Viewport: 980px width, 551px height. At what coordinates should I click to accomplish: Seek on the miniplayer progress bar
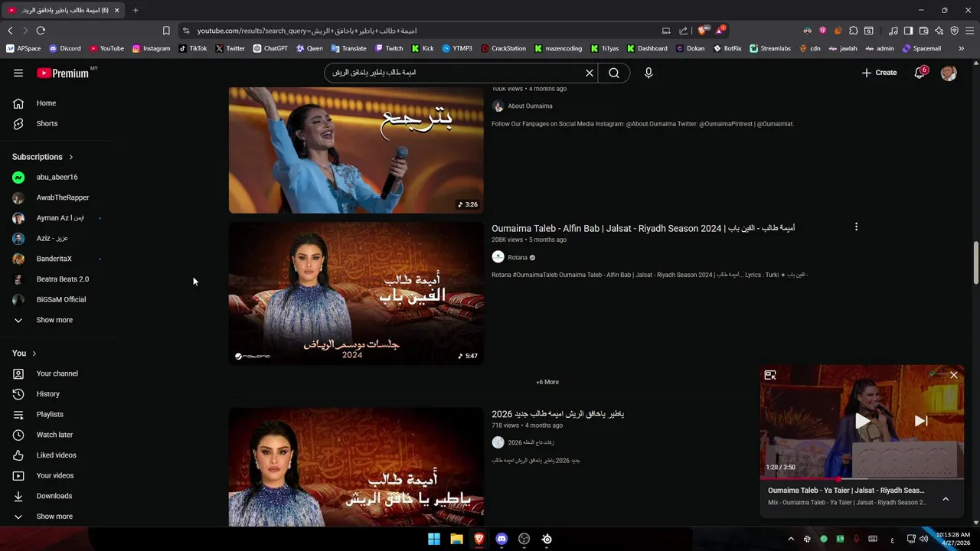pyautogui.click(x=862, y=479)
